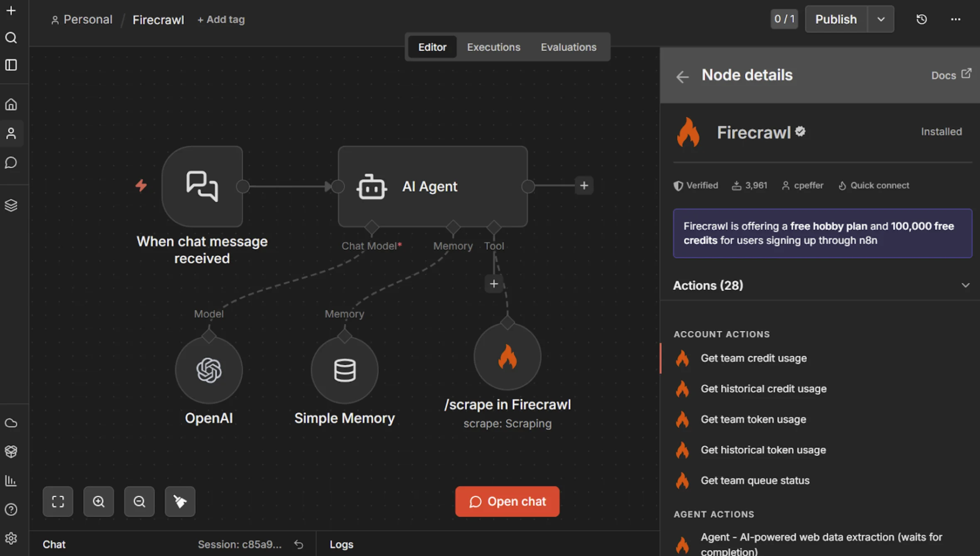The image size is (980, 556).
Task: Fit the workflow to the view
Action: coord(58,502)
